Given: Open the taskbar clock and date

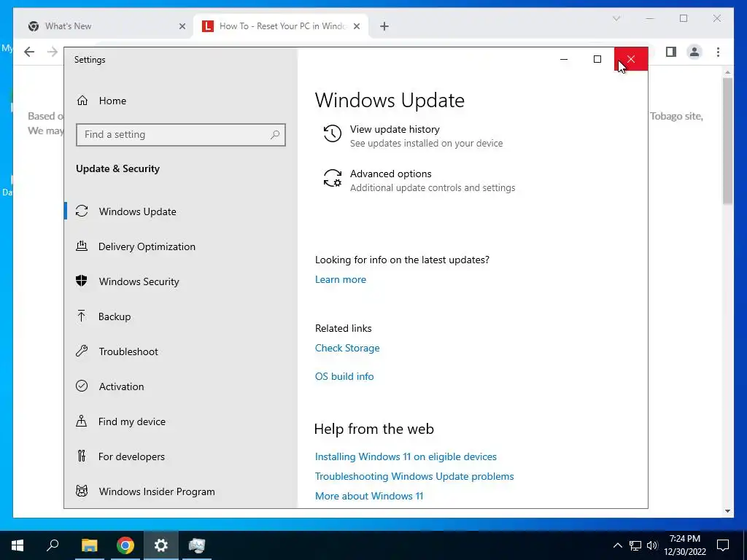Looking at the screenshot, I should (685, 545).
